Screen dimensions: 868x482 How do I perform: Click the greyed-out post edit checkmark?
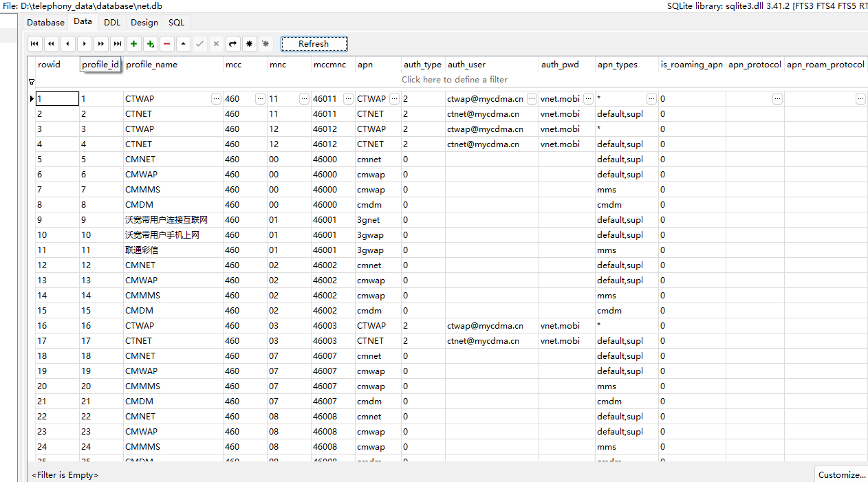[x=200, y=44]
